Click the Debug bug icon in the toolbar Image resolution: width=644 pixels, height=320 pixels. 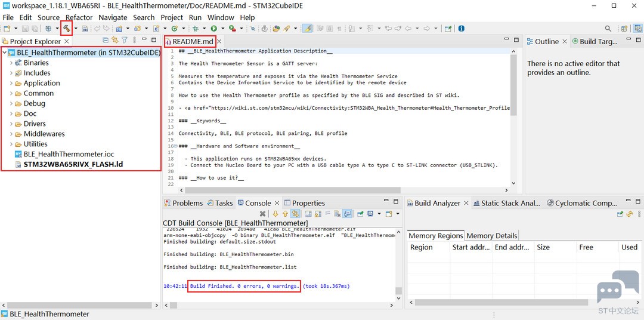tap(195, 29)
